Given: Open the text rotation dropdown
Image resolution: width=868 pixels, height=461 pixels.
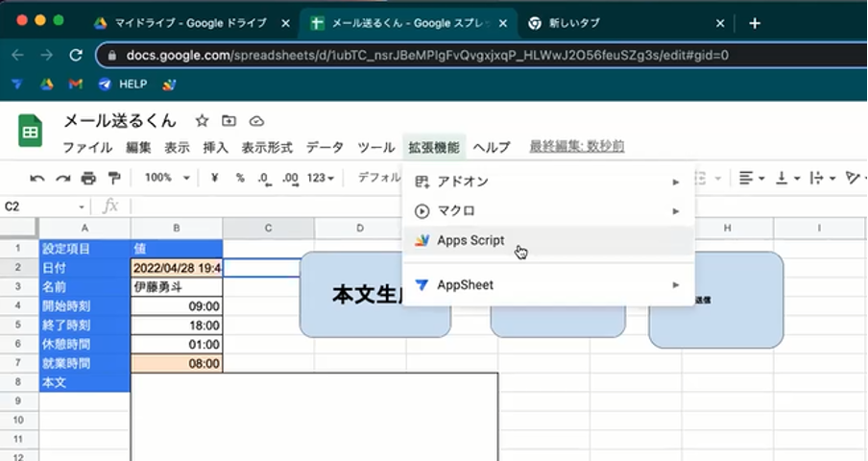Looking at the screenshot, I should (x=856, y=179).
